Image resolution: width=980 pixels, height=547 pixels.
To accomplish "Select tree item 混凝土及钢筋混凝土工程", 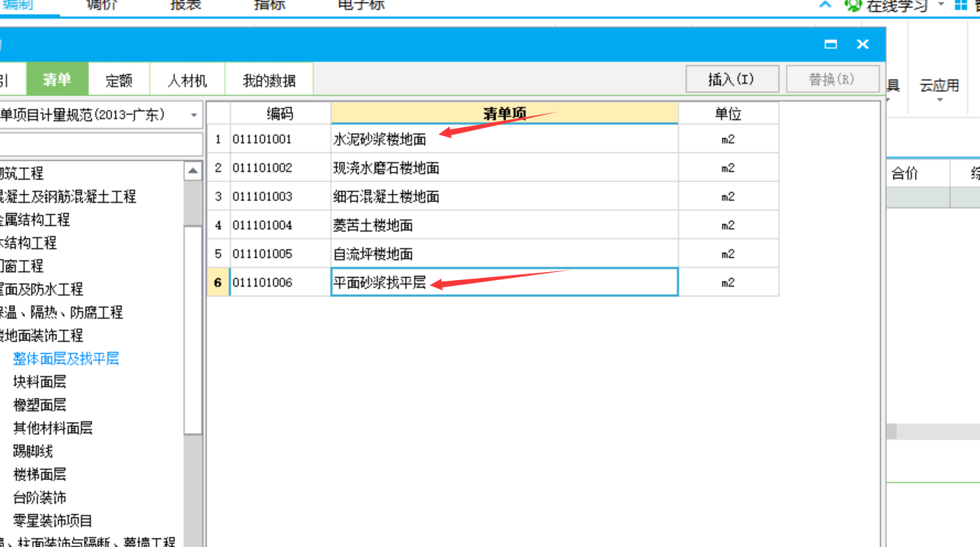I will pos(68,196).
